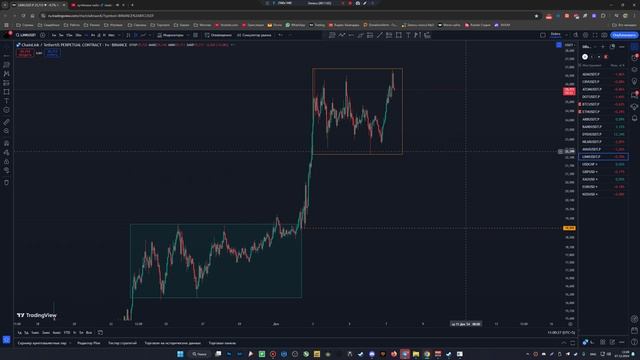Open the USDT currency dropdown on price axis
The image size is (640, 360).
point(569,45)
